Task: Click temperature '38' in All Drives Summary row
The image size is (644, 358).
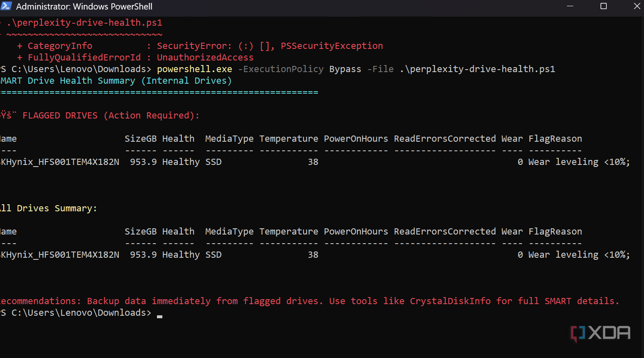Action: click(x=313, y=255)
